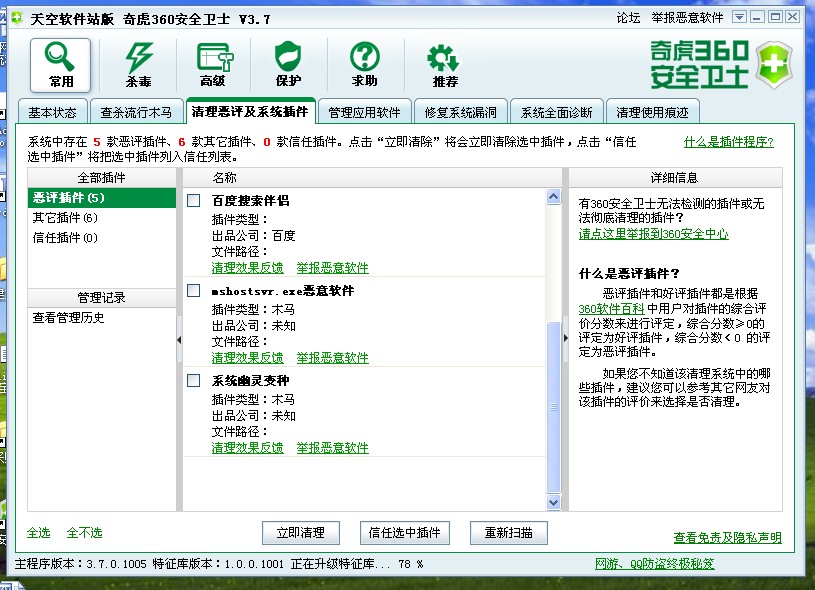Check the 系统幽灵变种 checkbox
Viewport: 815px width, 590px height.
193,381
